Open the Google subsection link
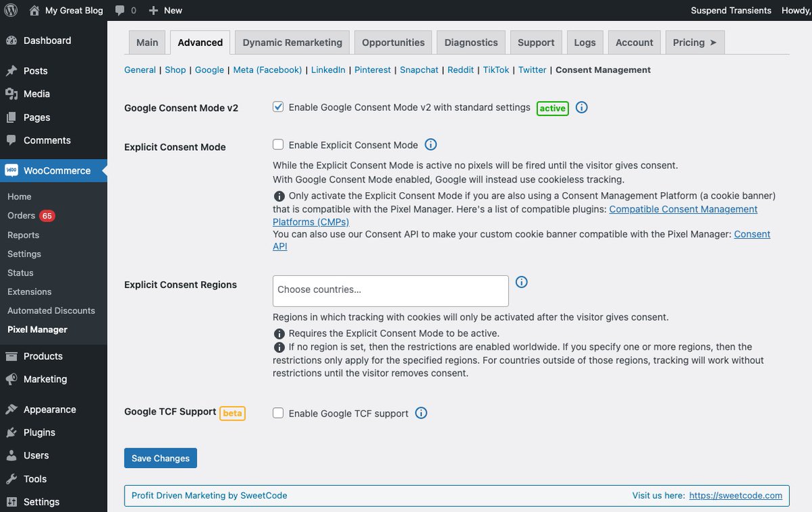The width and height of the screenshot is (812, 512). tap(209, 70)
